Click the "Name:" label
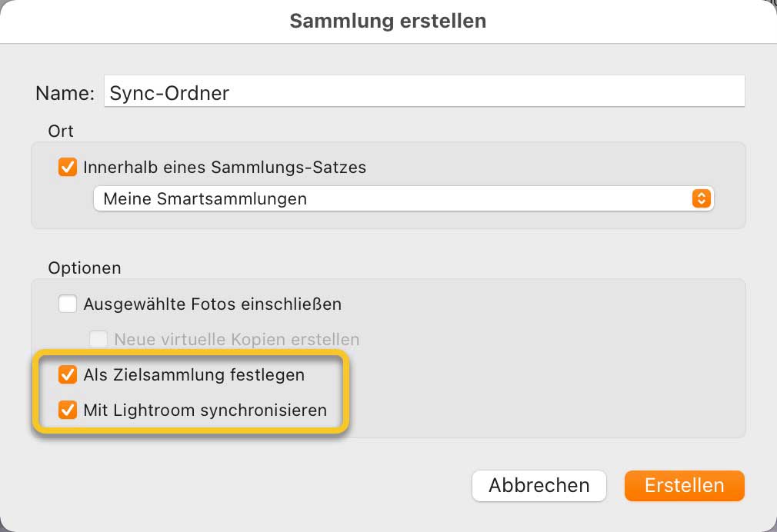This screenshot has height=532, width=777. 65,93
